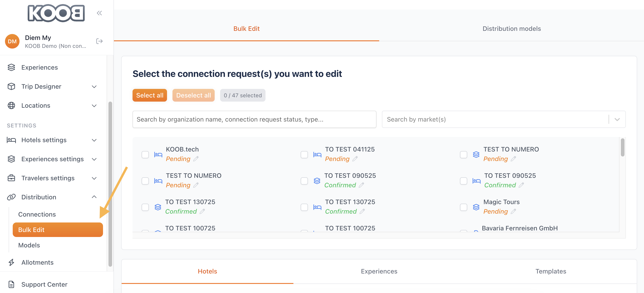Collapse sidebar with double-chevron icon
This screenshot has width=644, height=293.
[99, 13]
